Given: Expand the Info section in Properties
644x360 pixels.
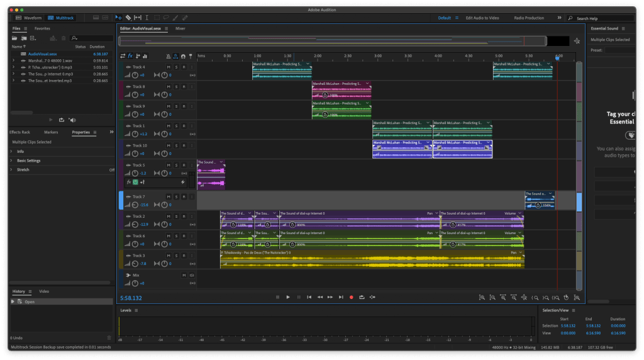Looking at the screenshot, I should click(x=20, y=152).
